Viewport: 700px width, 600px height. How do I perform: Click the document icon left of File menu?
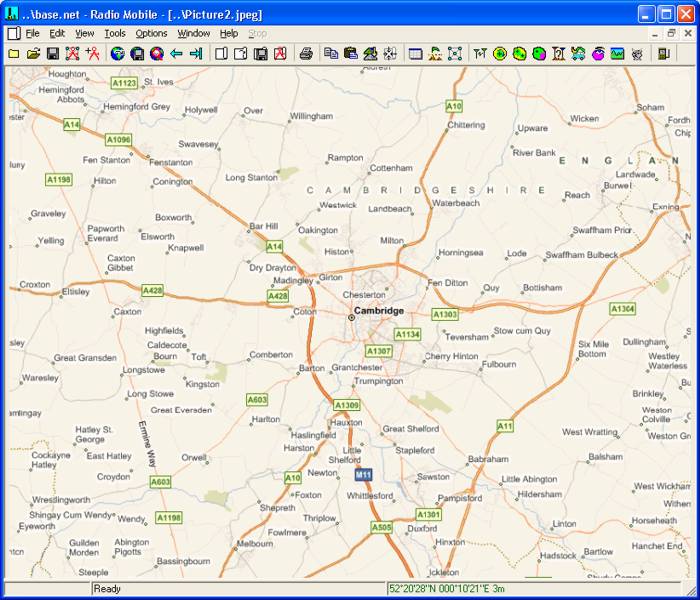point(13,33)
